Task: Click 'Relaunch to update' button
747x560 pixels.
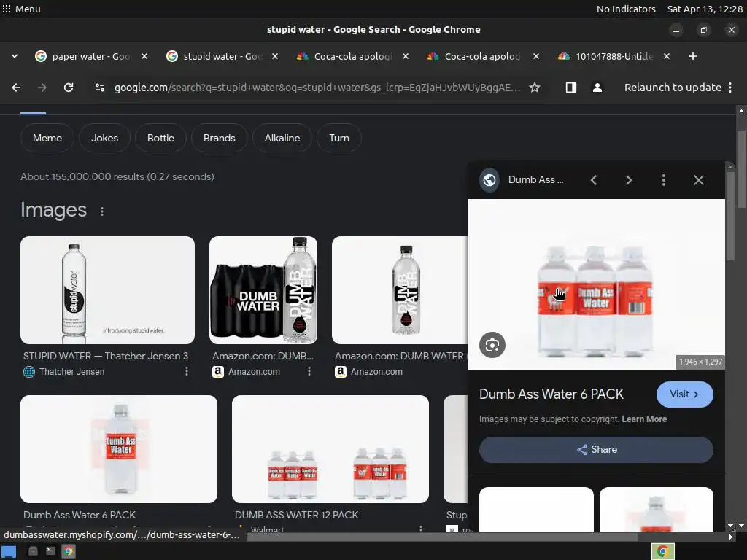Action: [673, 87]
